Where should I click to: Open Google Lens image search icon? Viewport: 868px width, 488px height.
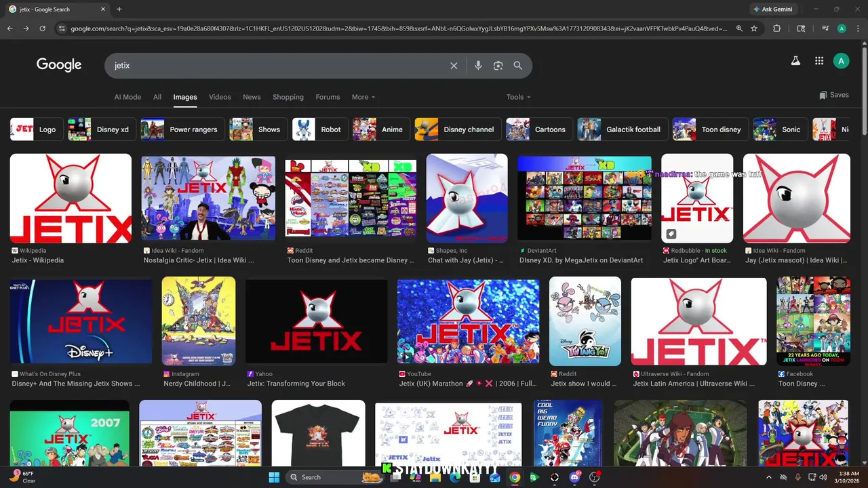pyautogui.click(x=498, y=66)
